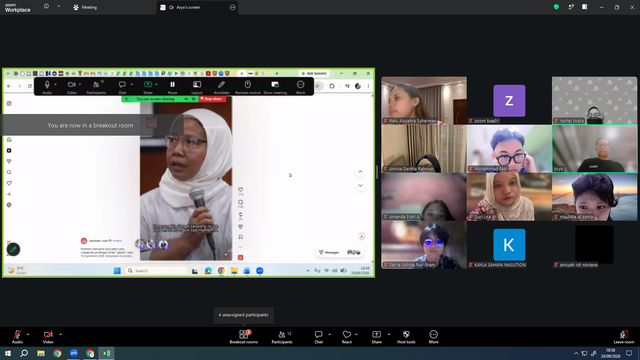Screen dimensions: 640x360
Task: Click meeting info icon near Zoom Workplace
Action: (x=46, y=7)
